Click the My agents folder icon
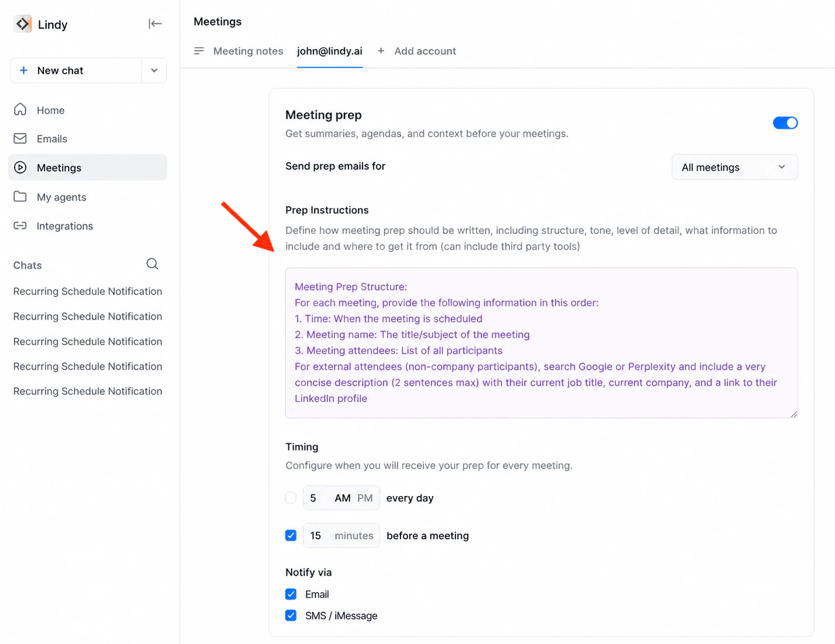This screenshot has height=644, width=835. point(20,197)
